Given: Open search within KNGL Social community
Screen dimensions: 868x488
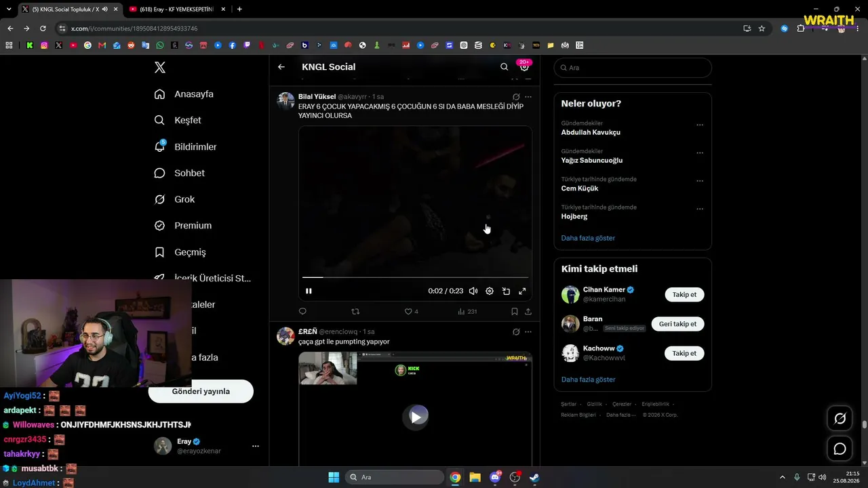Looking at the screenshot, I should (x=504, y=67).
